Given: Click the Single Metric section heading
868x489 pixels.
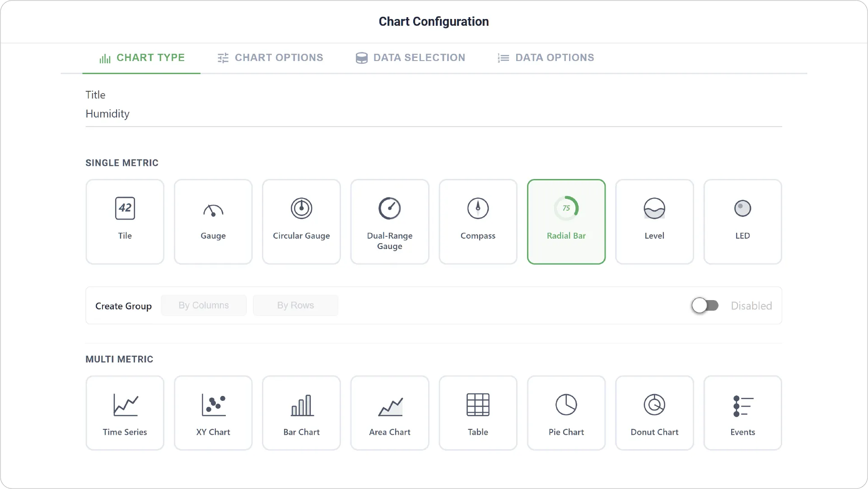Looking at the screenshot, I should coord(122,163).
